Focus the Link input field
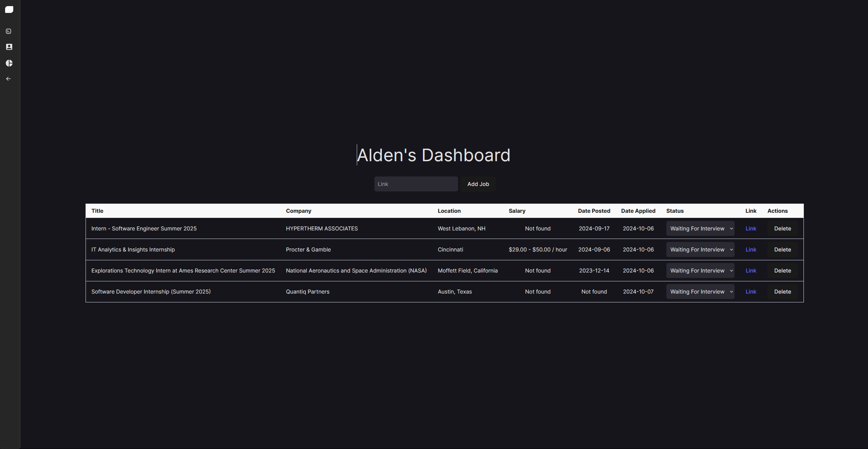The image size is (868, 449). pyautogui.click(x=416, y=184)
